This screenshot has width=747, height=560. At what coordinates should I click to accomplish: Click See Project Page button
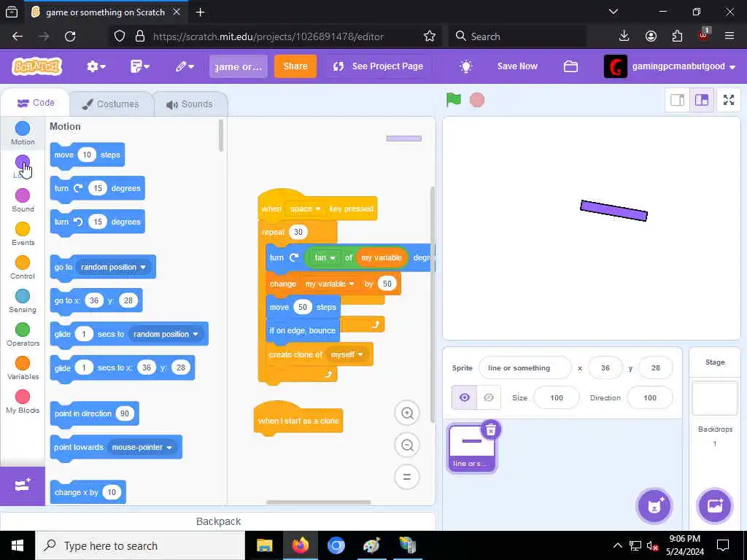pyautogui.click(x=378, y=66)
